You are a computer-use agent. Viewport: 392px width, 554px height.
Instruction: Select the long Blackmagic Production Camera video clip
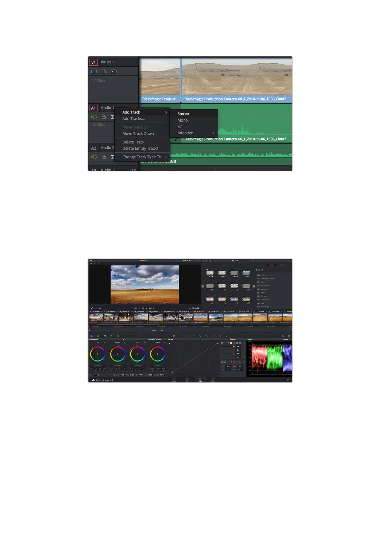(x=237, y=81)
